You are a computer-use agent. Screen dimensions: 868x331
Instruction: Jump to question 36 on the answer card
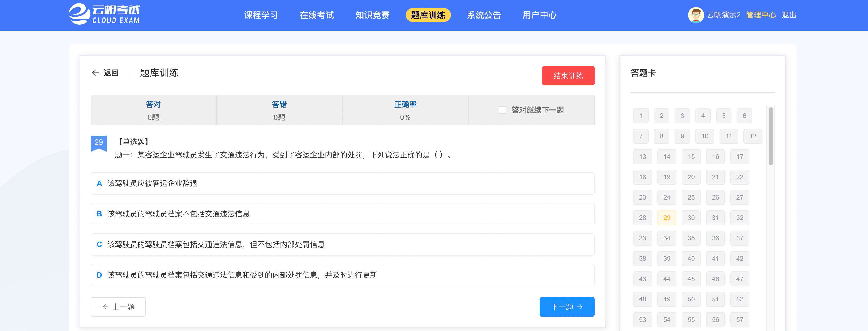pos(715,238)
